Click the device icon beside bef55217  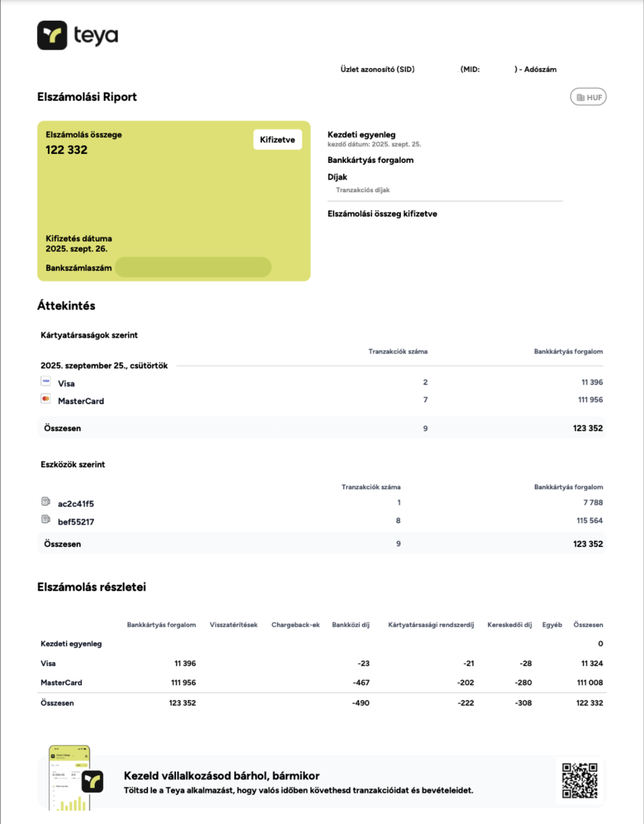46,520
